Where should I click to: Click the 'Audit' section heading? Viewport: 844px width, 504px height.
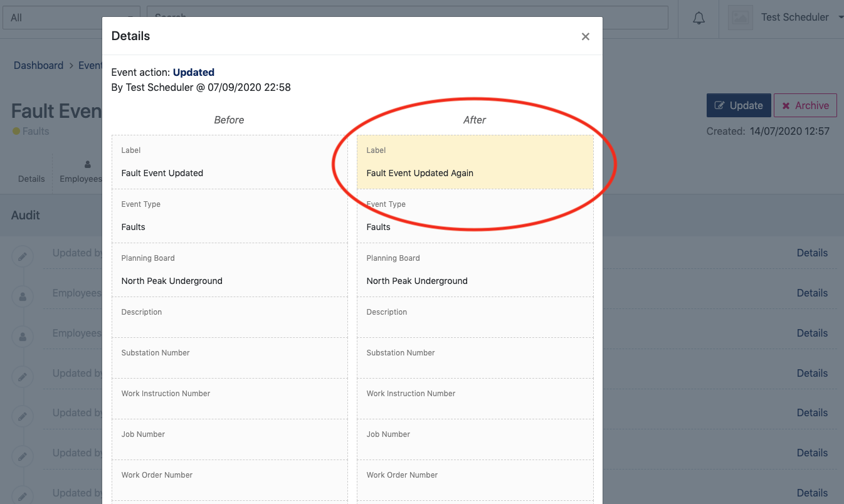coord(26,215)
